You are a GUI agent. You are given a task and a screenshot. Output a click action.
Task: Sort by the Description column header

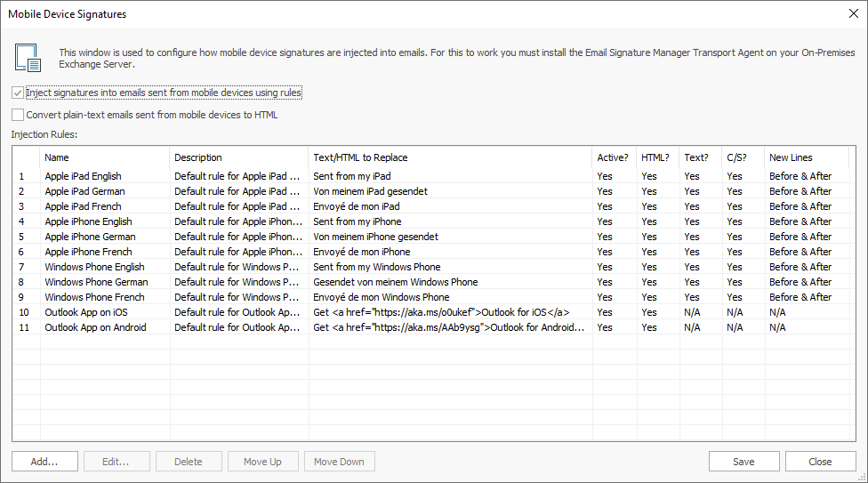pyautogui.click(x=238, y=157)
